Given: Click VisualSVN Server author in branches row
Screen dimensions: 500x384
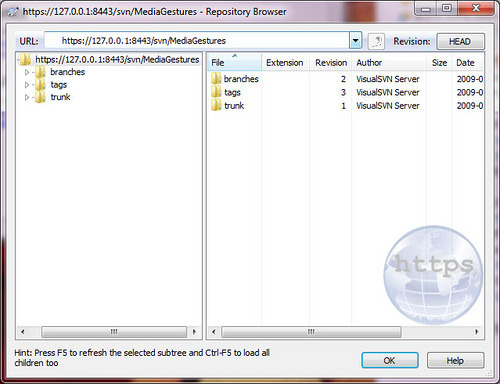Looking at the screenshot, I should click(388, 79).
